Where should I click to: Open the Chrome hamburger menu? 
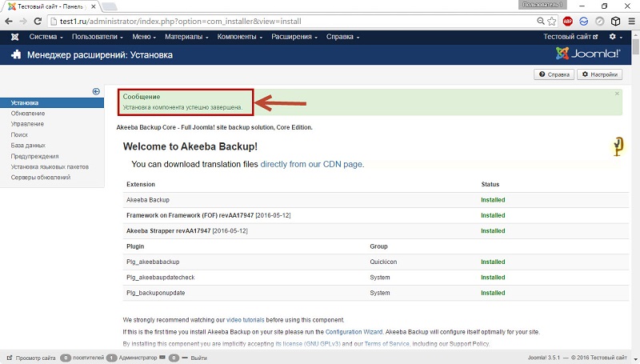tap(631, 22)
